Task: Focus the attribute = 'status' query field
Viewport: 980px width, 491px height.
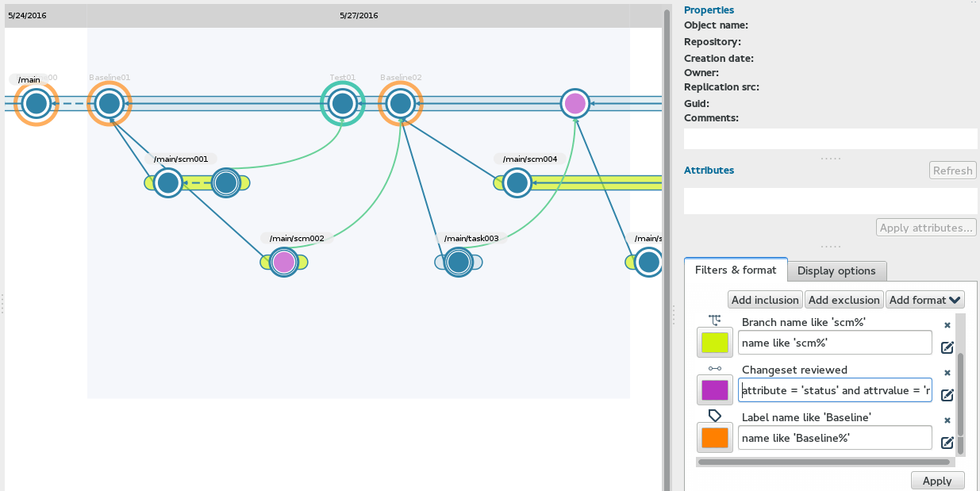Action: click(835, 390)
